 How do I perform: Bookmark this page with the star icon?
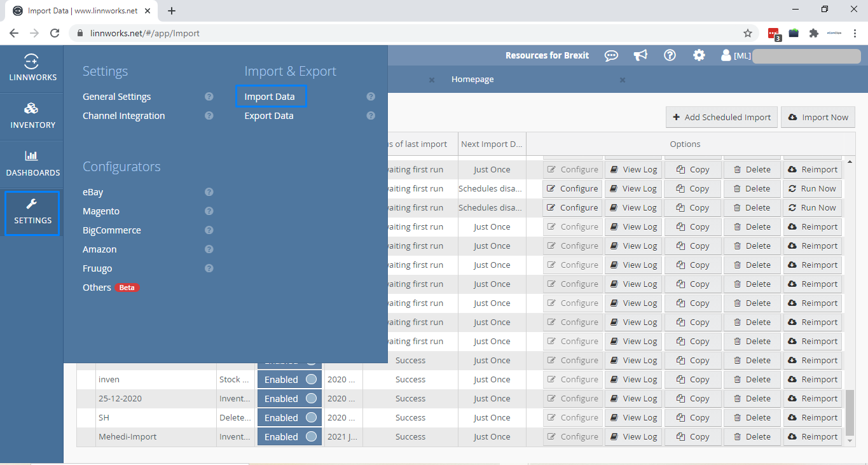(x=748, y=33)
